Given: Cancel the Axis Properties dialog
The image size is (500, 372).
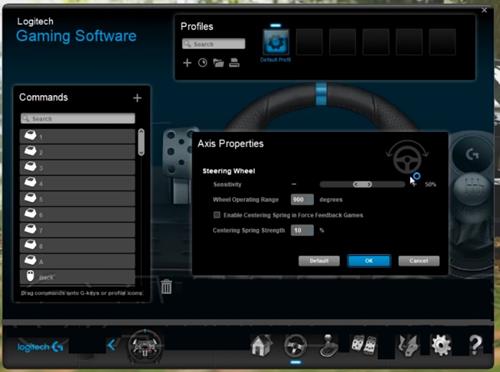Looking at the screenshot, I should [x=419, y=261].
